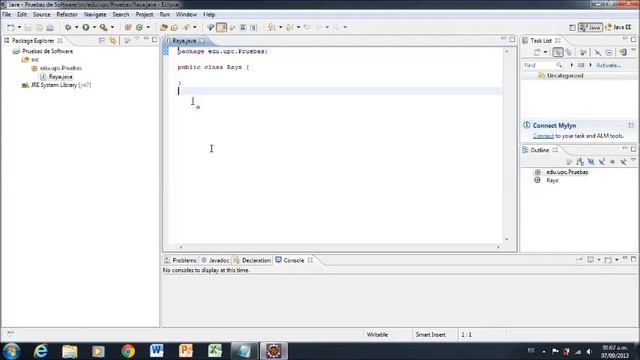
Task: Click the External Tools run icon
Action: point(104,27)
